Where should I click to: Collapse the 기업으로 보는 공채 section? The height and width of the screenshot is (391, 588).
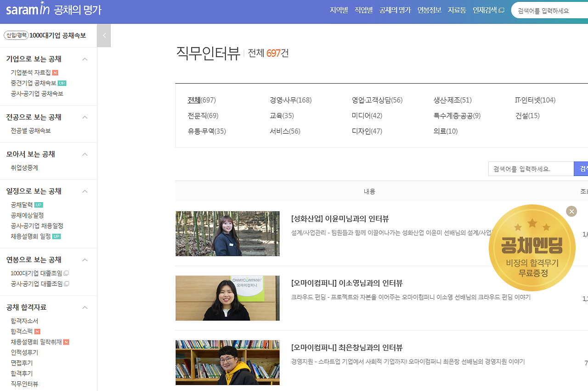click(85, 59)
